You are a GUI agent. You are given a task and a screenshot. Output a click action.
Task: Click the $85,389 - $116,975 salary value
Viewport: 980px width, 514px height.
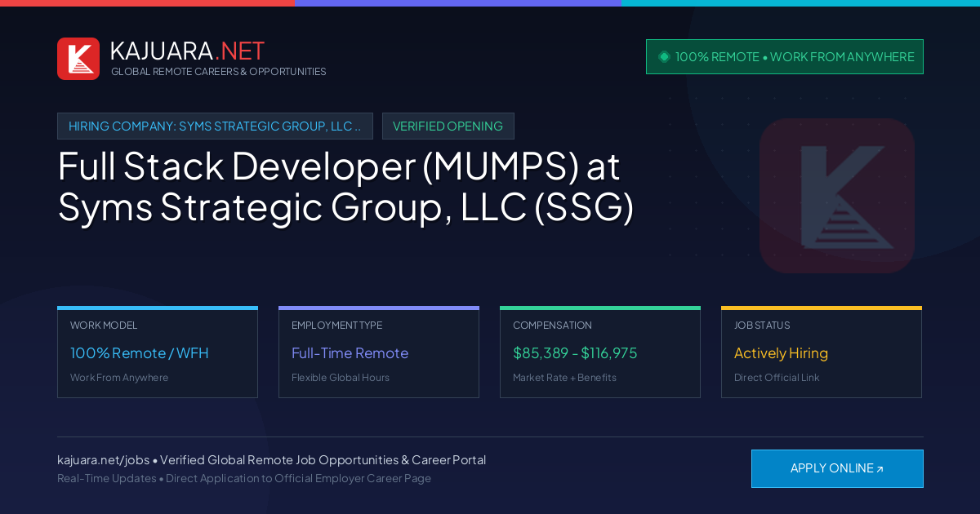(575, 353)
